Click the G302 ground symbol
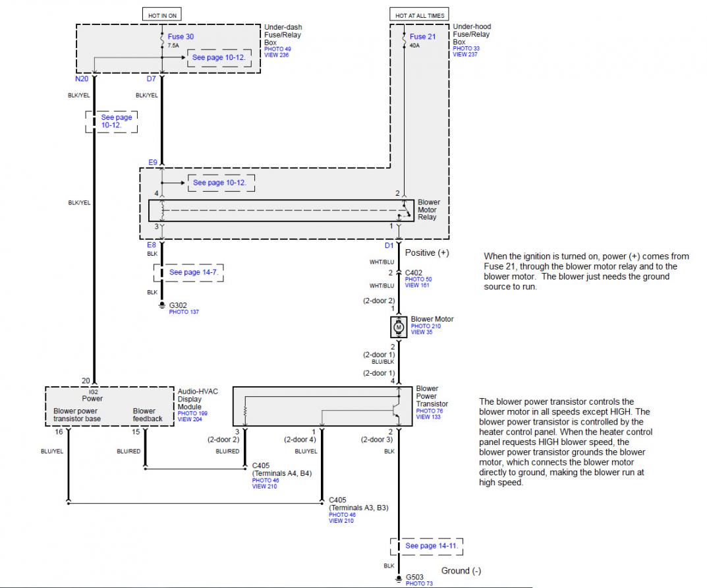The width and height of the screenshot is (707, 588). coord(161,305)
